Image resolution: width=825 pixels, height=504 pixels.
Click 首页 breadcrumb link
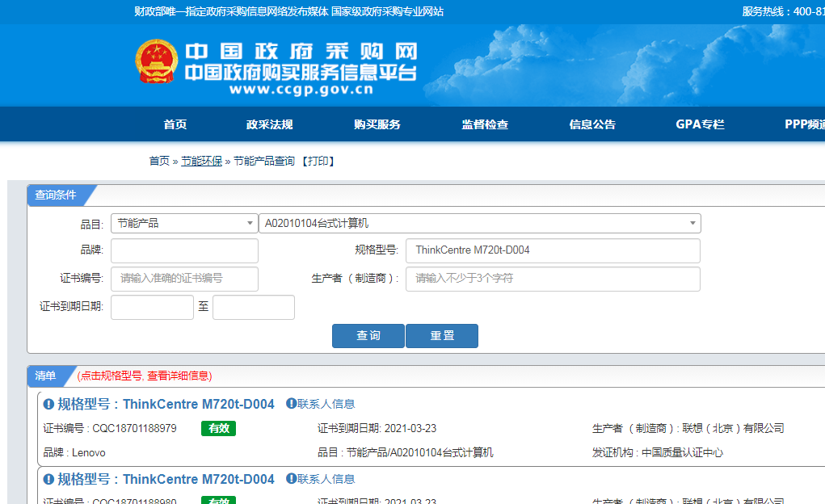[159, 161]
